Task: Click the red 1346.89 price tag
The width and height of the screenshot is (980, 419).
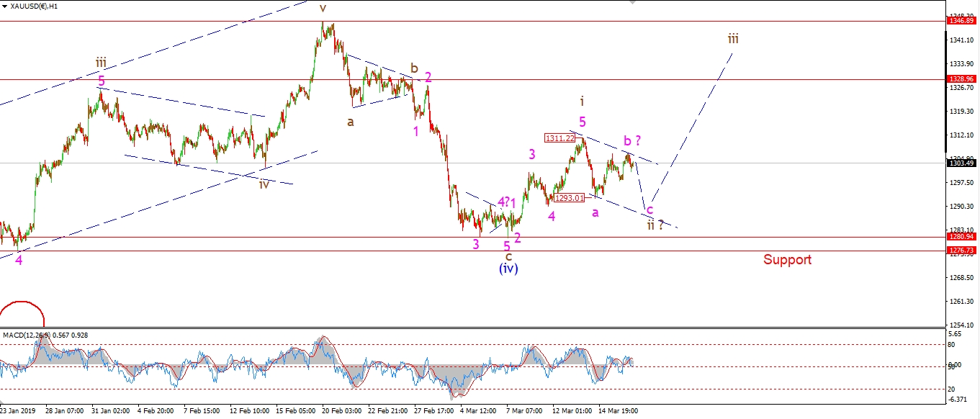Action: coord(963,22)
